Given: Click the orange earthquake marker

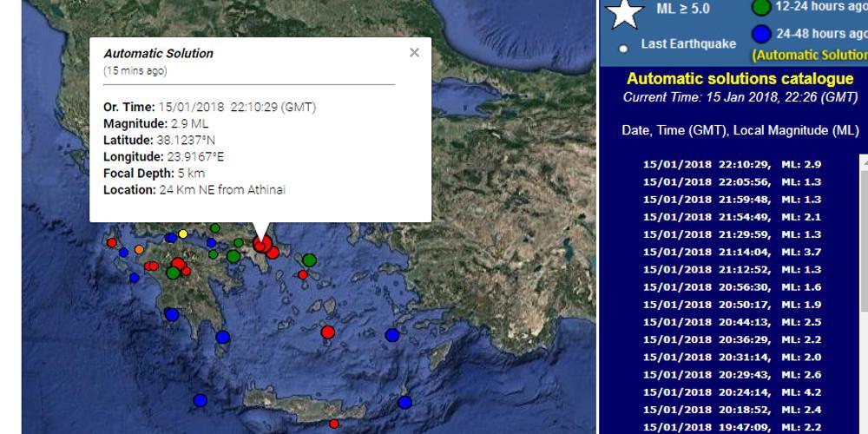Looking at the screenshot, I should [x=139, y=249].
